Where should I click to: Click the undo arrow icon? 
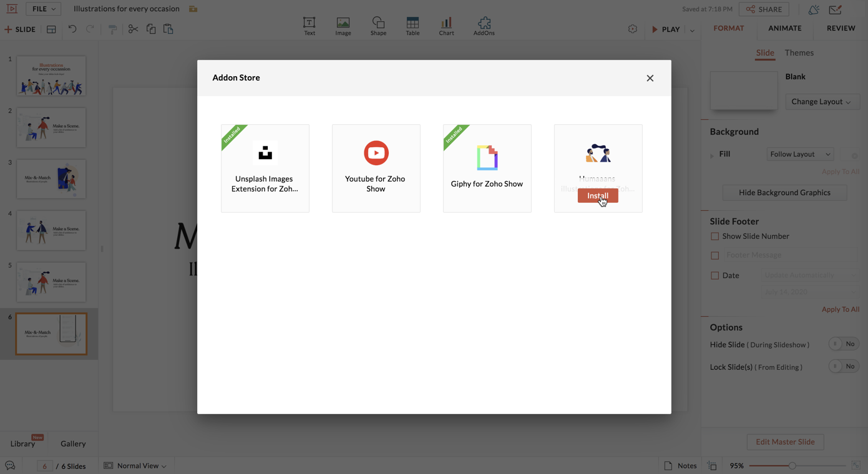click(x=72, y=29)
